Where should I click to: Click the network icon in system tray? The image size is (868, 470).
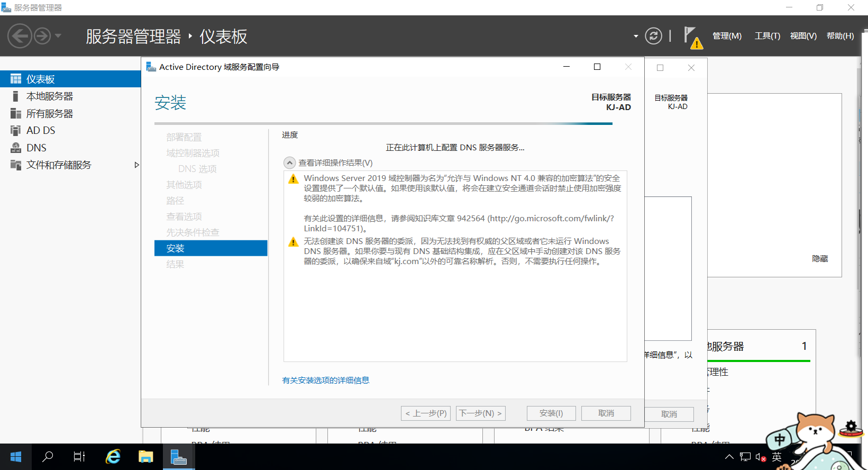point(745,457)
